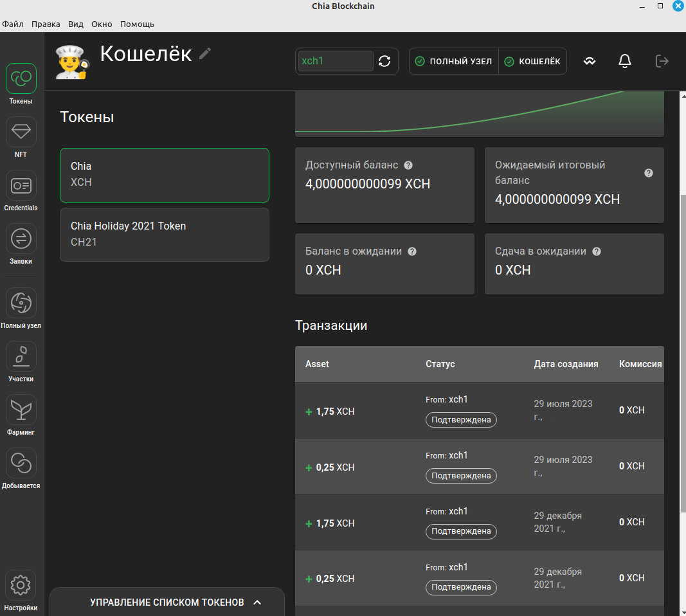Viewport: 686px width, 616px height.
Task: Click the Комиссия column header
Action: point(640,364)
